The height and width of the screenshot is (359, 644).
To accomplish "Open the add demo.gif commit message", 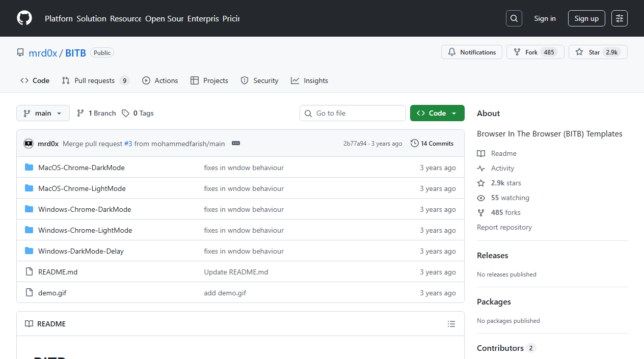I will [225, 293].
